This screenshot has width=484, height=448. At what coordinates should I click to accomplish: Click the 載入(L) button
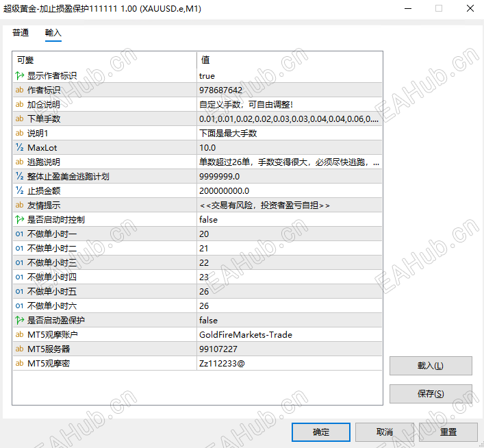431,366
